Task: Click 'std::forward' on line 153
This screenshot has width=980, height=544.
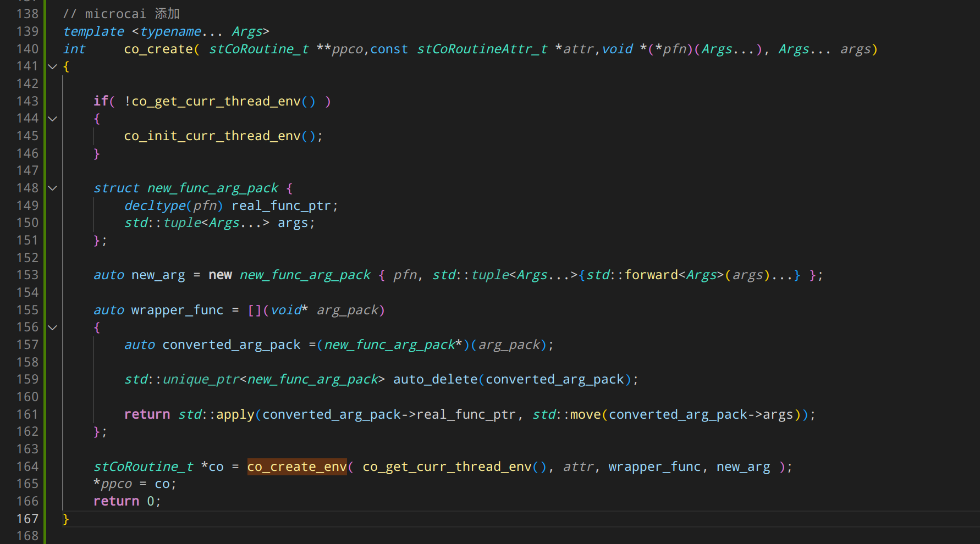Action: point(632,275)
